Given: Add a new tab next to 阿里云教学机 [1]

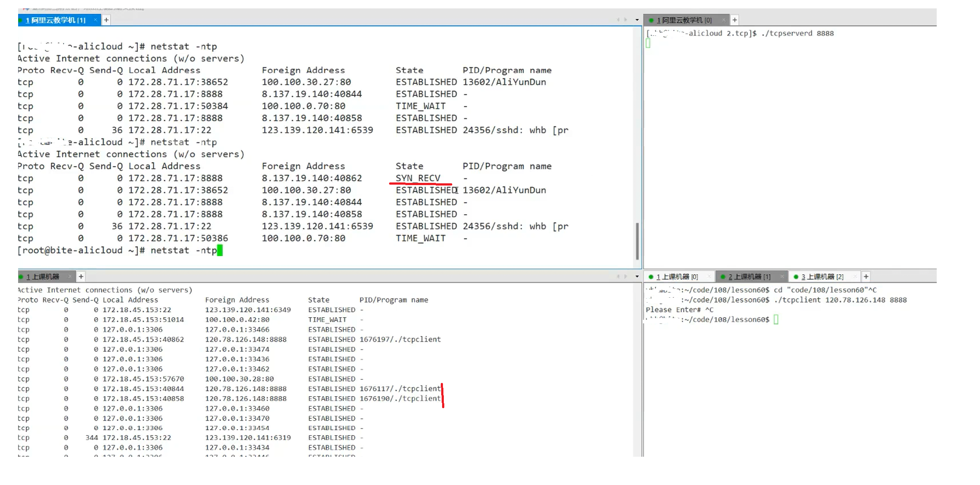Looking at the screenshot, I should [x=106, y=20].
